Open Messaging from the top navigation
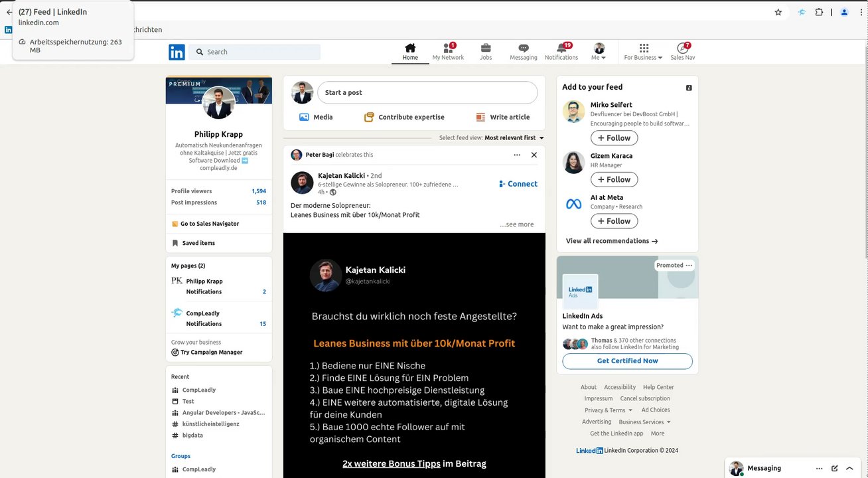This screenshot has height=478, width=868. (x=524, y=52)
